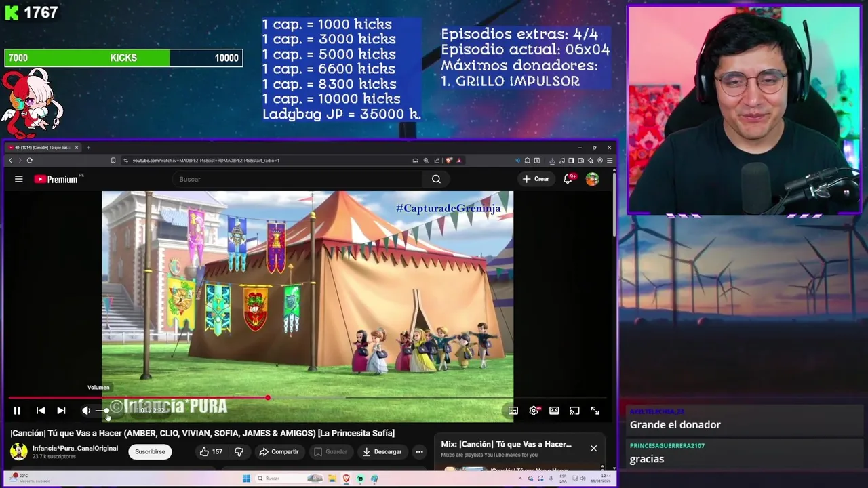Go to YouTube Premium home logo

click(x=57, y=179)
